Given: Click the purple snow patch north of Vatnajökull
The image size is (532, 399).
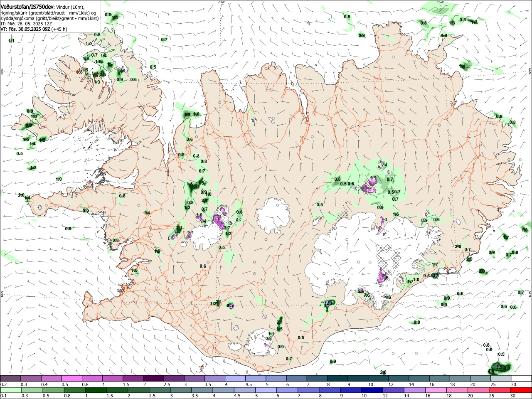Looking at the screenshot, I should click(369, 186).
